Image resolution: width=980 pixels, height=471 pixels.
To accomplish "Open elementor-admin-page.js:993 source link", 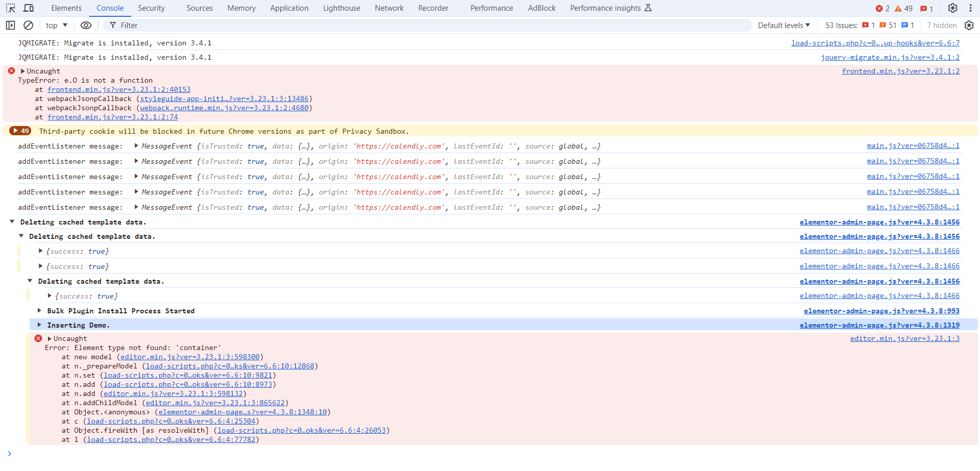I will pos(881,311).
